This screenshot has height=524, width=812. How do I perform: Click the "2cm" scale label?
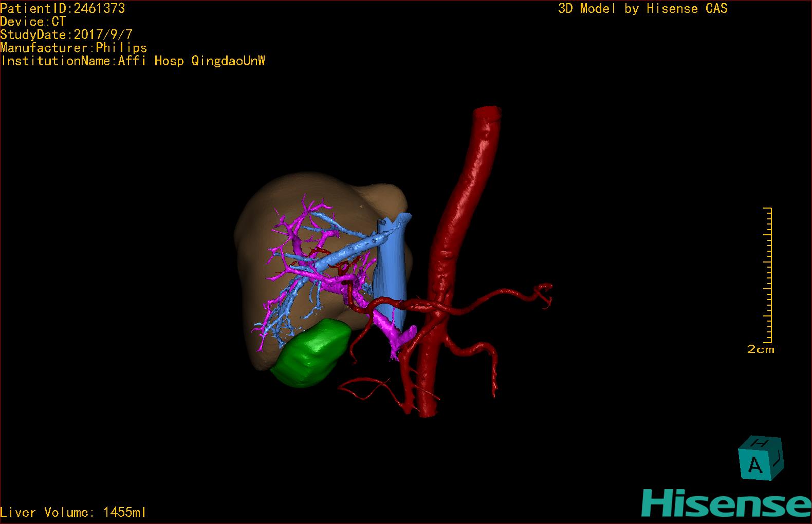coord(761,349)
